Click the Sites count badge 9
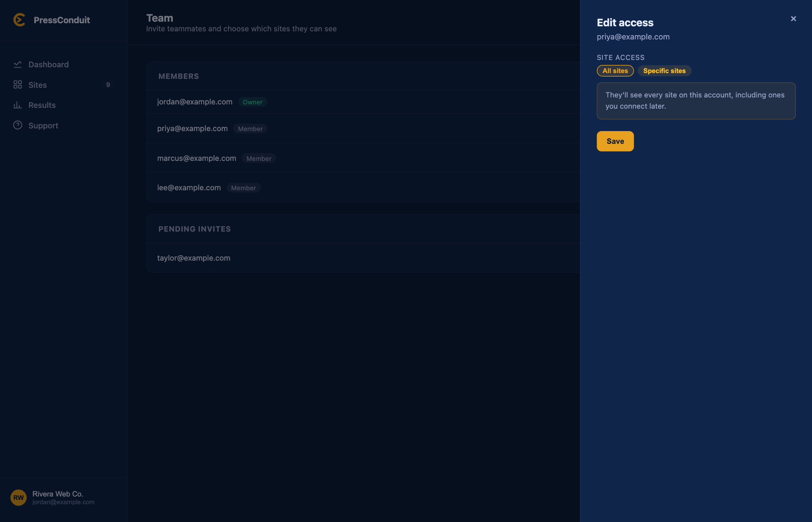Viewport: 812px width, 522px height. coord(108,85)
